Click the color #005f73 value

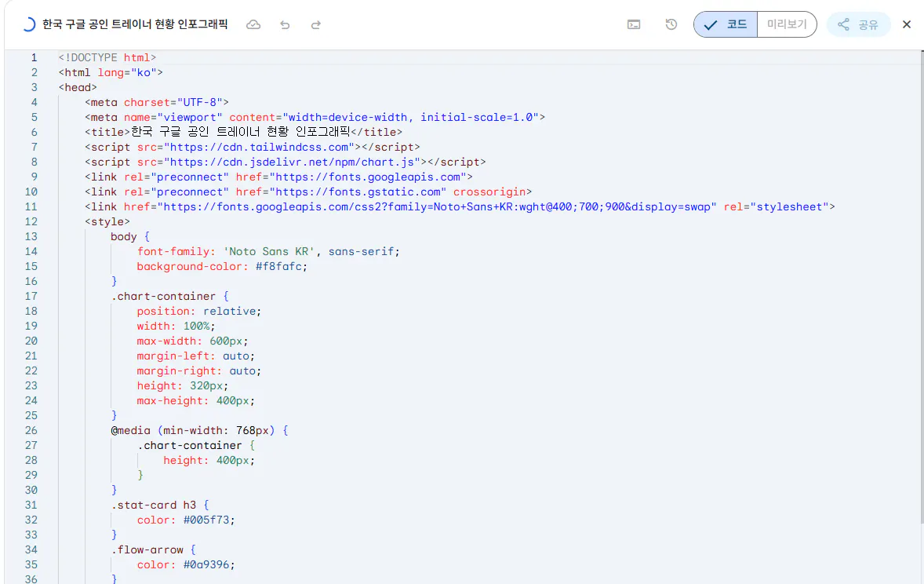click(206, 520)
